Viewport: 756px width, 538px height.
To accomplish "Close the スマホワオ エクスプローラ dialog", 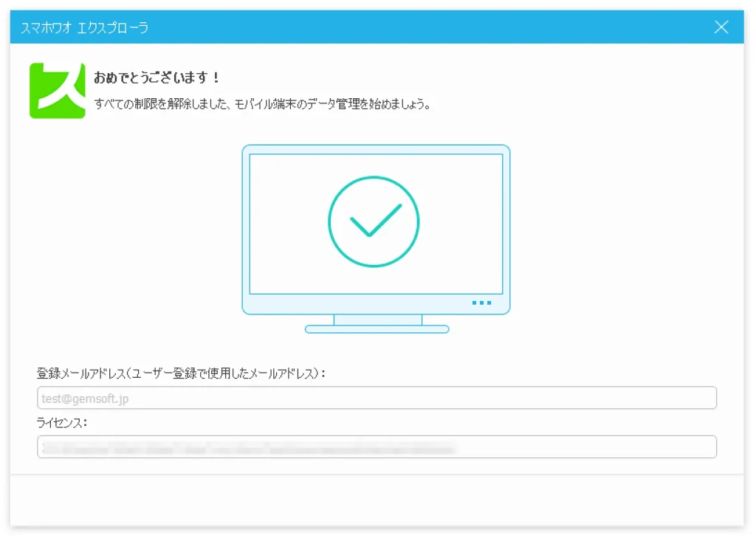I will 721,27.
